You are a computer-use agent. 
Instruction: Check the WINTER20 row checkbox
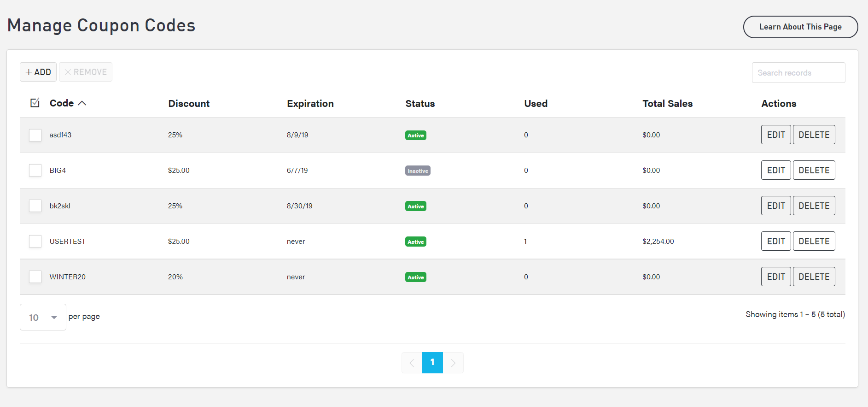(x=35, y=277)
